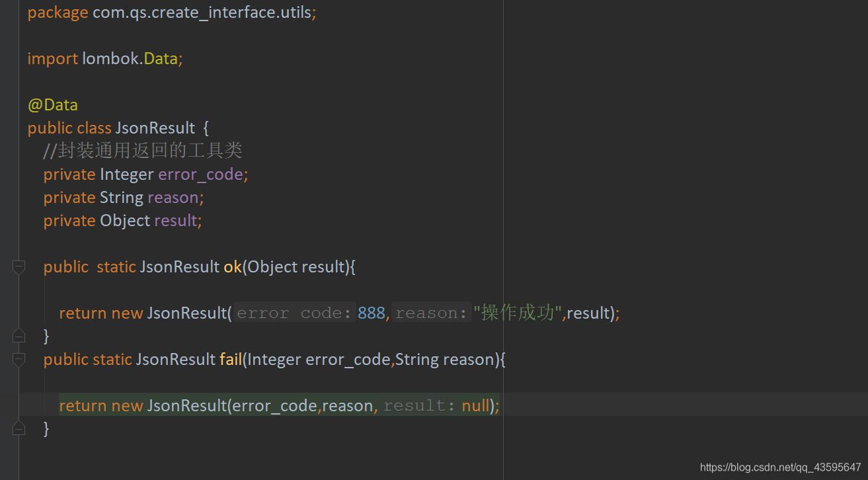Click the error_code field in private Integer line
The height and width of the screenshot is (480, 868).
pos(201,175)
